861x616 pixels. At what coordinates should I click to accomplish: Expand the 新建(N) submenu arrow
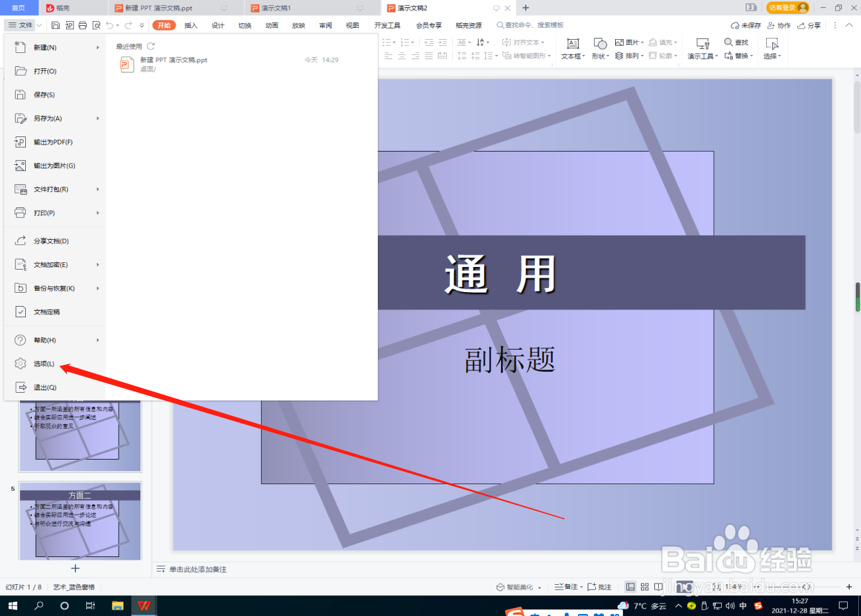point(97,48)
